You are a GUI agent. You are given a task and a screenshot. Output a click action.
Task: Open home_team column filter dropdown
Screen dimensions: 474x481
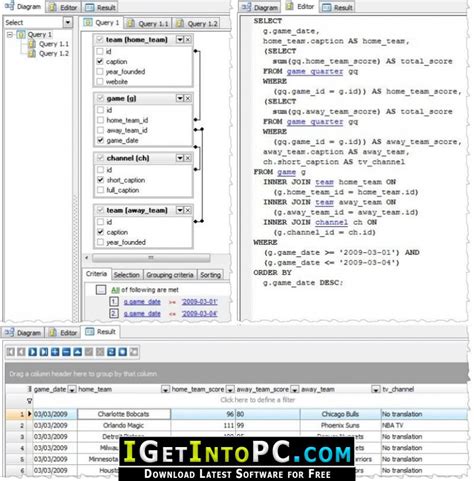point(165,389)
